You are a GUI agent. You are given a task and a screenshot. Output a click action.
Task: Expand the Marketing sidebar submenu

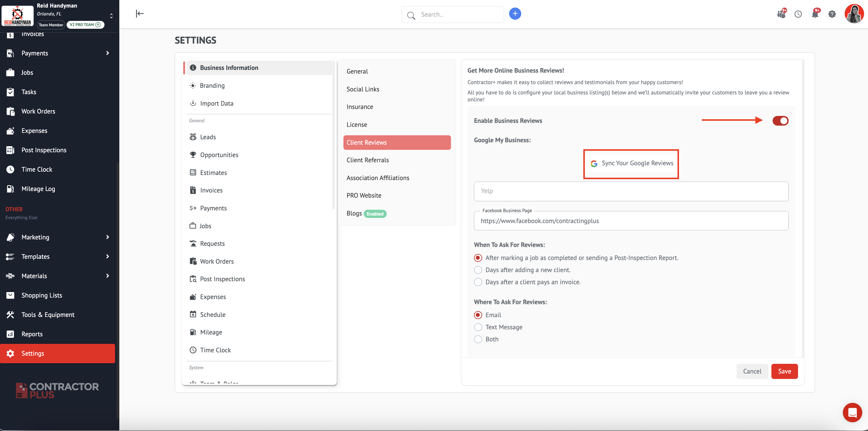point(108,237)
